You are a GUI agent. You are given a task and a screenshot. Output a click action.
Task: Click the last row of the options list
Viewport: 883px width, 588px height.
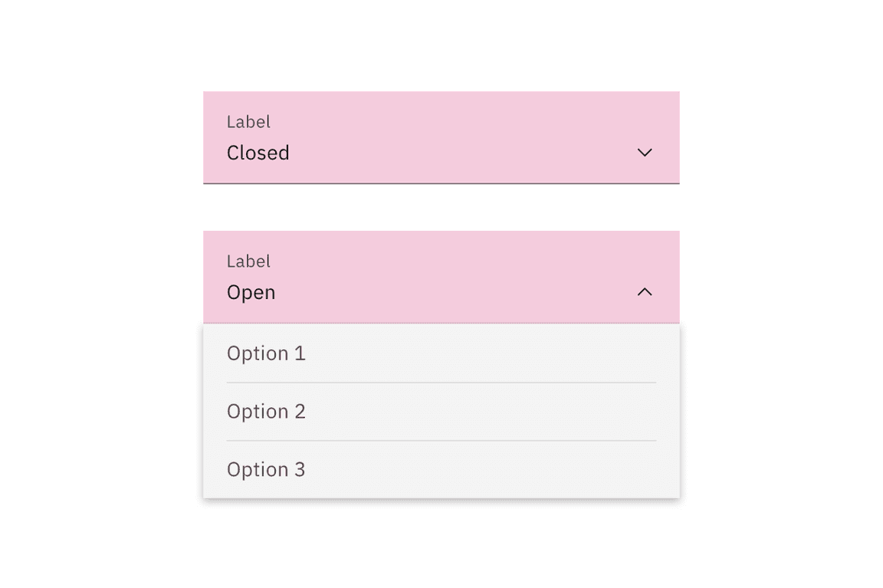(441, 470)
